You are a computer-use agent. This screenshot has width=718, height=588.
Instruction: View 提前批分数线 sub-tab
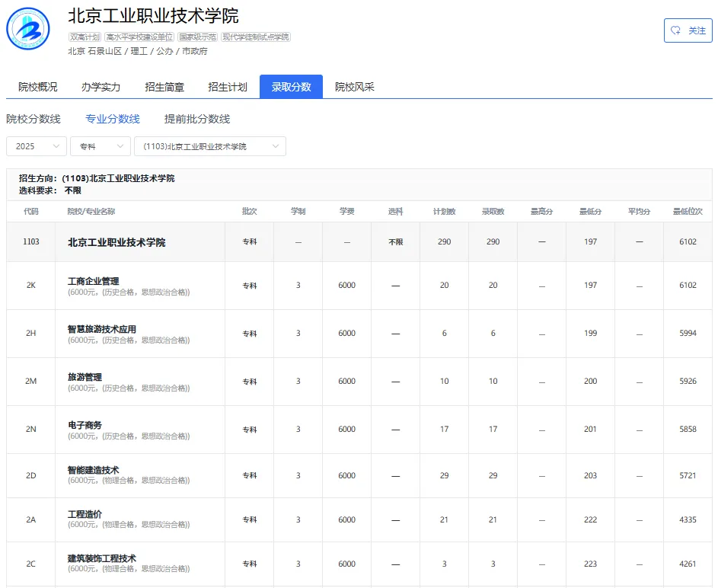(x=197, y=119)
